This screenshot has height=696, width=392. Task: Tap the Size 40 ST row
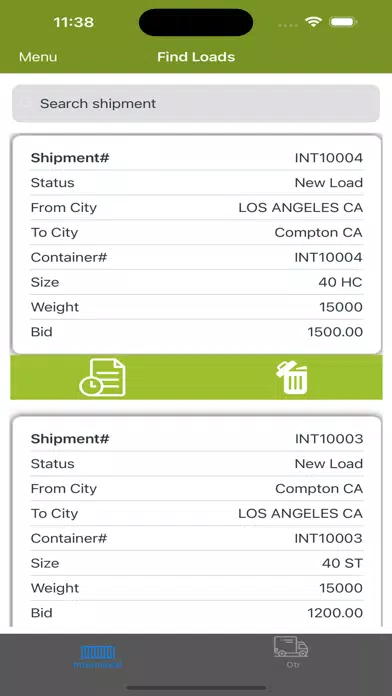[197, 563]
